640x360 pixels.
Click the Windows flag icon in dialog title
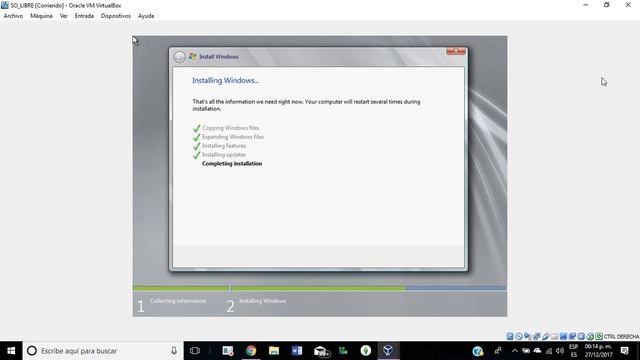click(193, 57)
